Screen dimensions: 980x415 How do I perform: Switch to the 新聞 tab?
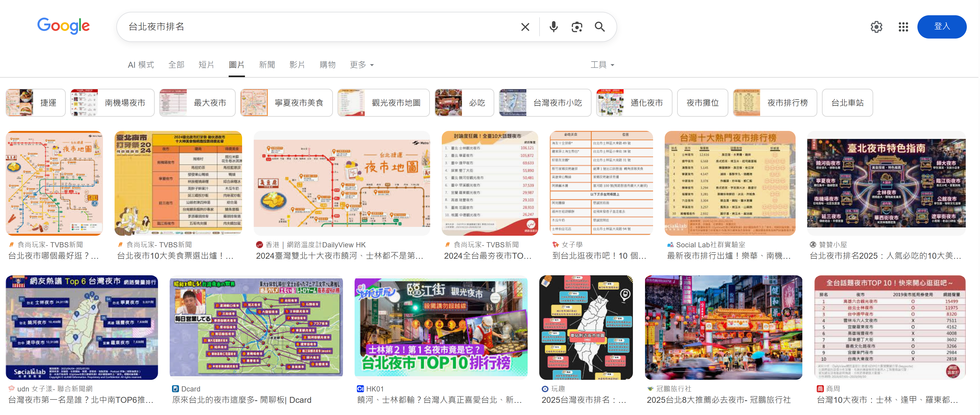tap(267, 65)
